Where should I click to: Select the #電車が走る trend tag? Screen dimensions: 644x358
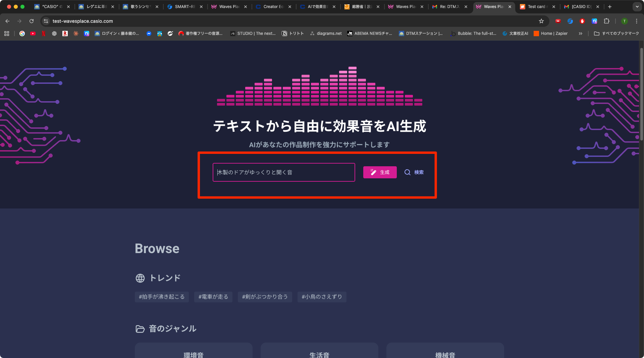tap(213, 297)
